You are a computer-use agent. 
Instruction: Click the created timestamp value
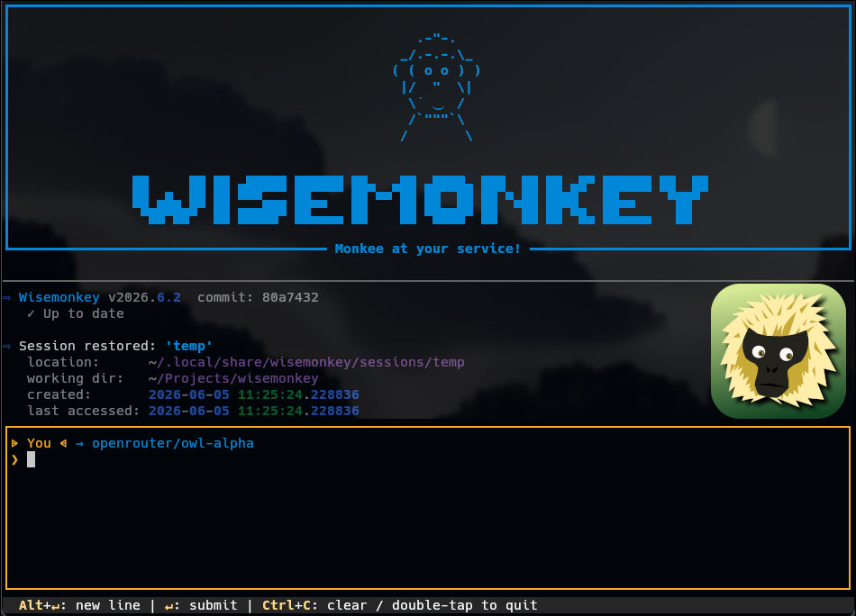(254, 394)
